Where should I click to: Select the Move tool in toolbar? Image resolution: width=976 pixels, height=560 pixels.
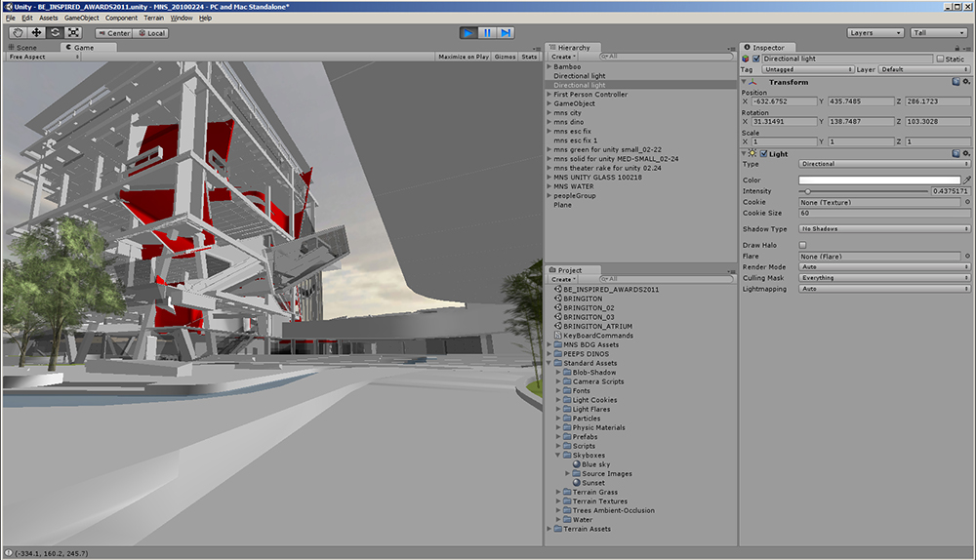coord(36,32)
